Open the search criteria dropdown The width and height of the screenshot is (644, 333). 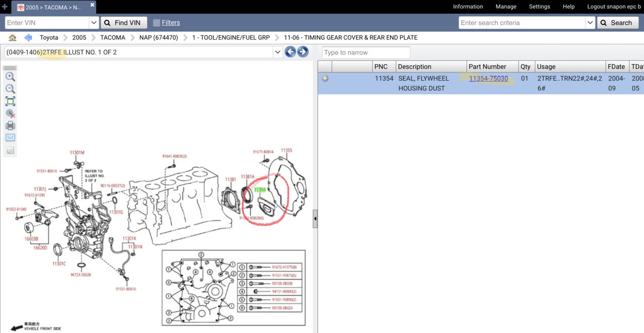(x=590, y=23)
